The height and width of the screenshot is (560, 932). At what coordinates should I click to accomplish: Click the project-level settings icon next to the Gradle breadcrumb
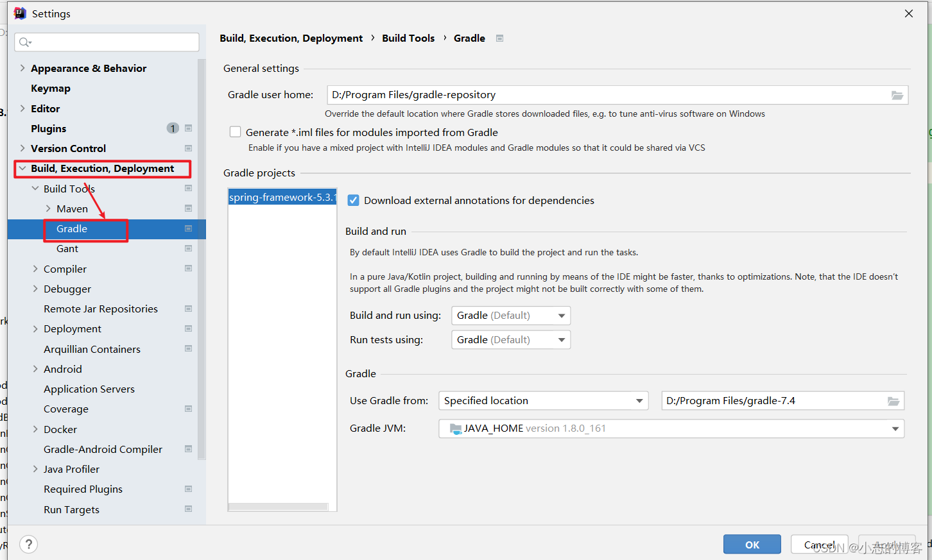tap(500, 38)
